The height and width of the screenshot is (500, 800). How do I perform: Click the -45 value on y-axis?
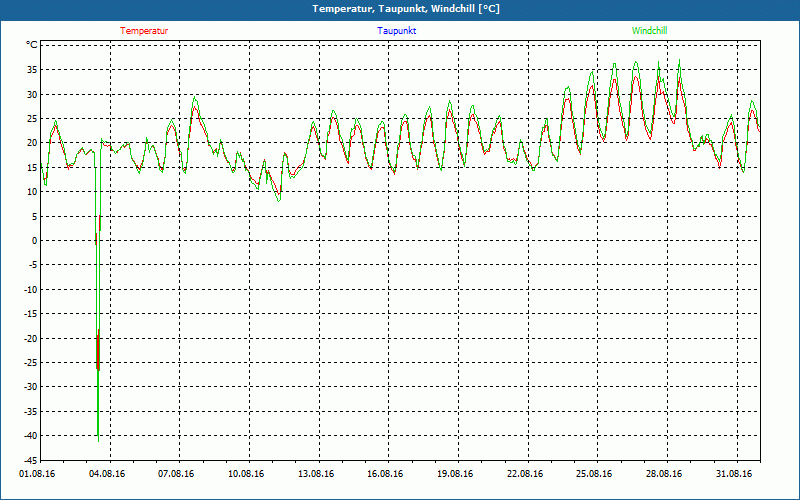[31, 460]
